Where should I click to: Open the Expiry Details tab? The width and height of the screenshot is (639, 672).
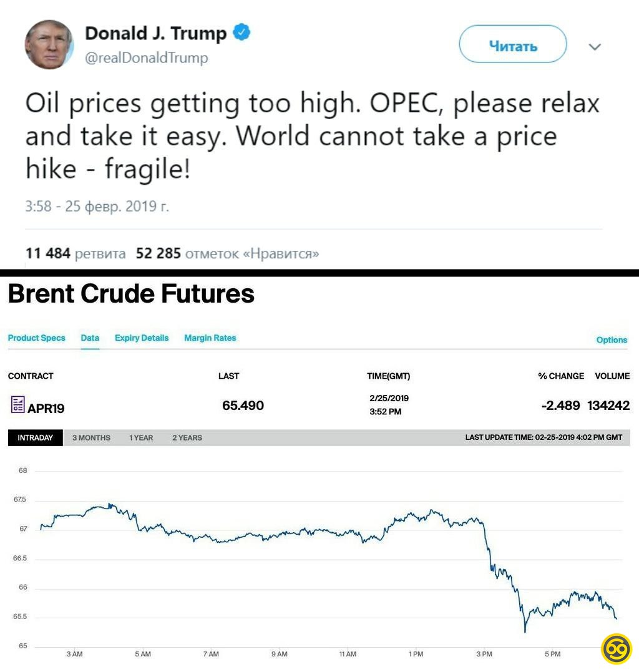[142, 338]
